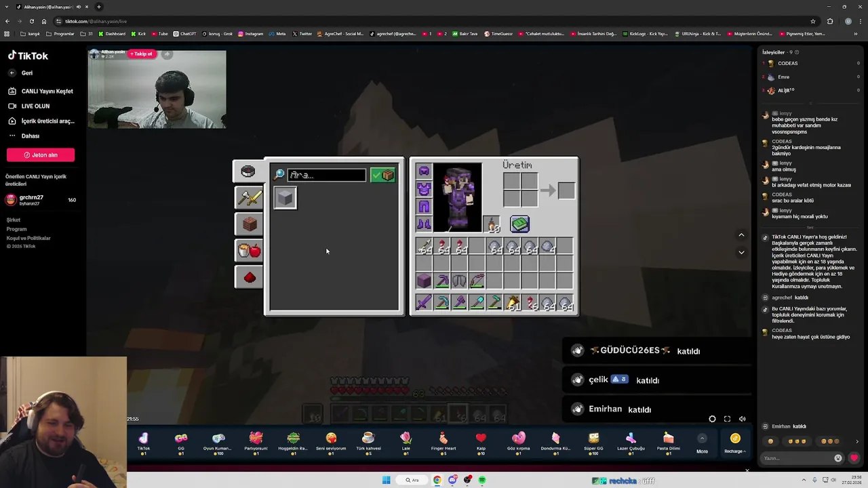Open CANLI Yayını Keşfet
The width and height of the screenshot is (868, 488).
tap(41, 91)
